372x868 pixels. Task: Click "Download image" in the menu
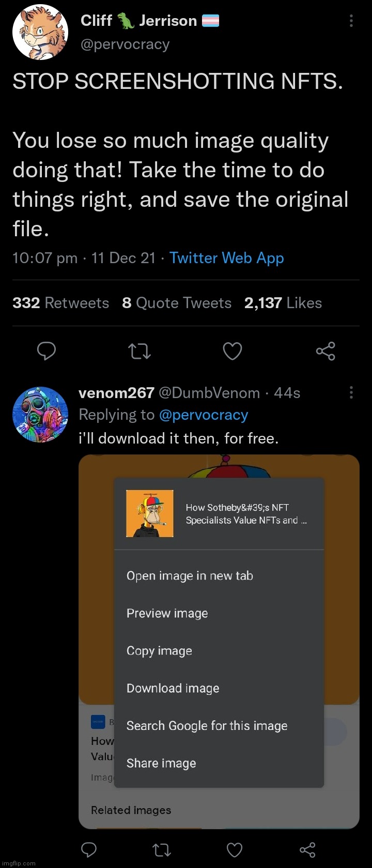[x=173, y=688]
